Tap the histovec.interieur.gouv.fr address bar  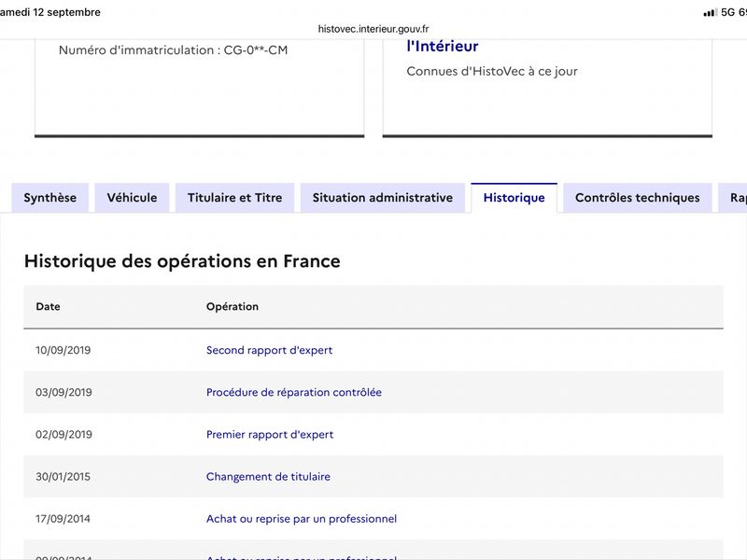pos(373,29)
